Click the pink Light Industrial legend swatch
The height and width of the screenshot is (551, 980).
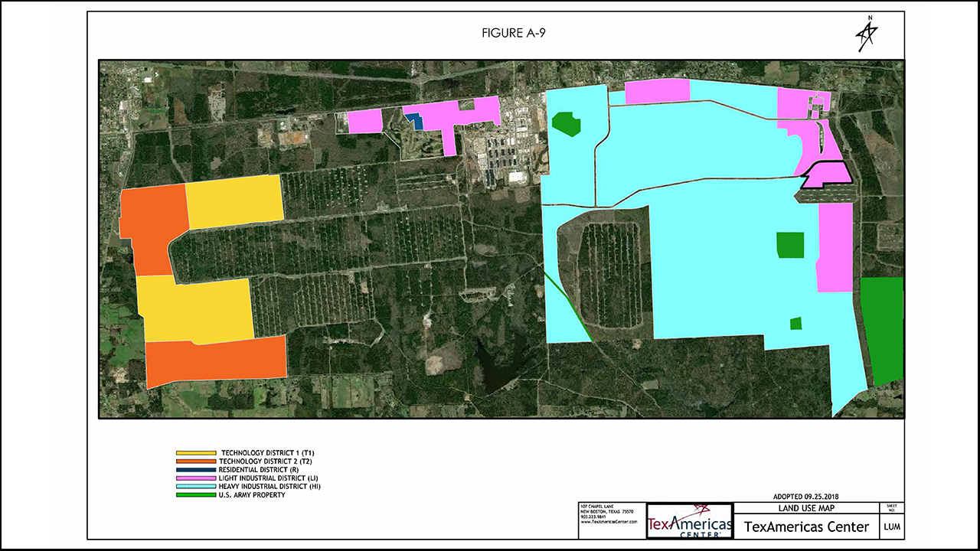[196, 478]
